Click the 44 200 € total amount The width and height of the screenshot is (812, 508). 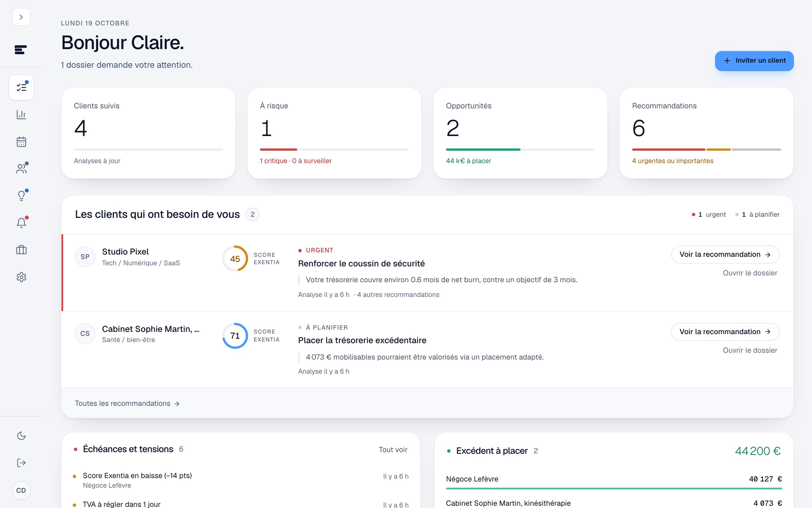click(x=758, y=451)
